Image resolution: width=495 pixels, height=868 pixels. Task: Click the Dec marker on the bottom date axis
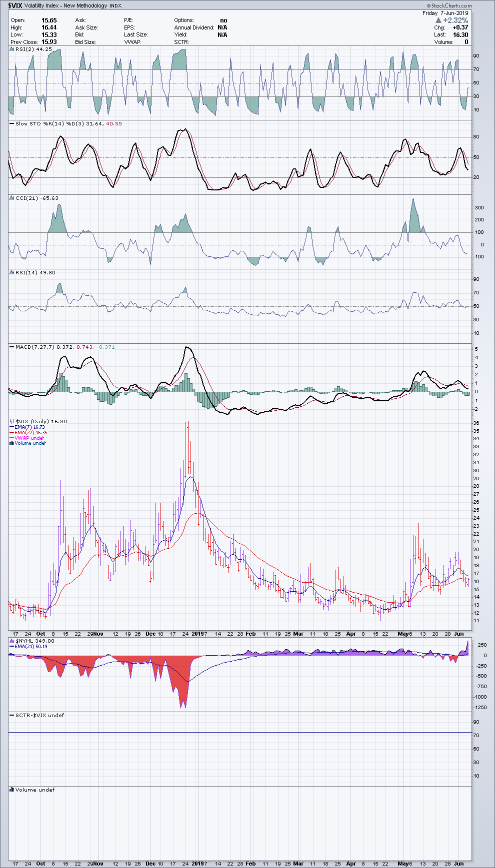point(150,864)
